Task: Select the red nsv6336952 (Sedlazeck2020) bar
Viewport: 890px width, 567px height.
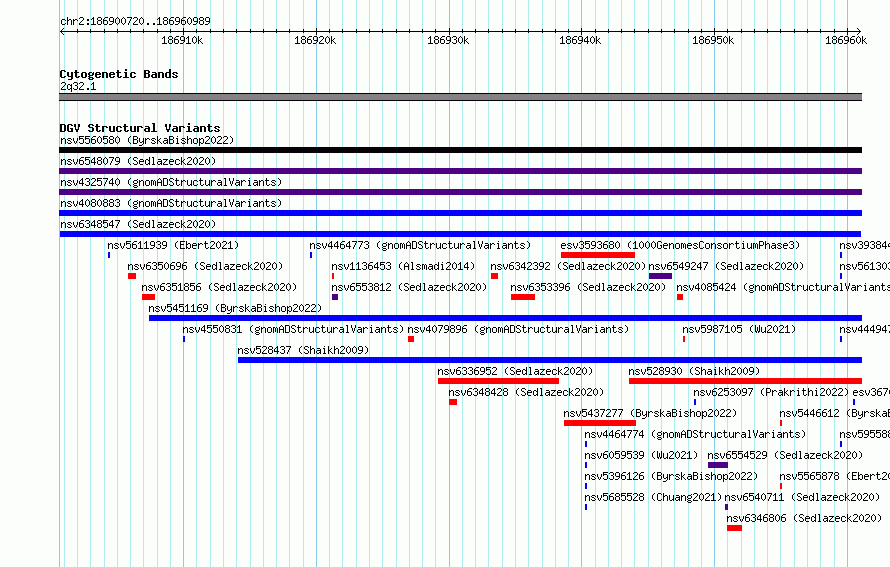Action: [x=498, y=381]
